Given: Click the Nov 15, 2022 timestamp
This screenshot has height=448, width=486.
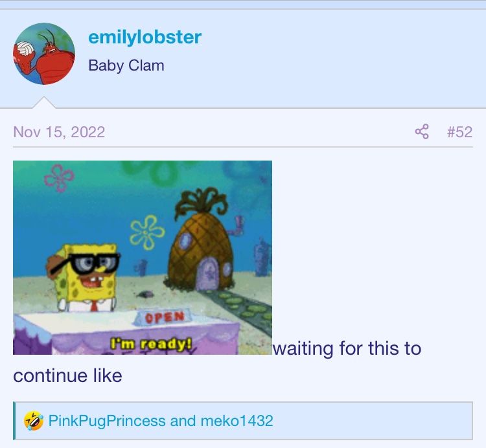Looking at the screenshot, I should 59,132.
